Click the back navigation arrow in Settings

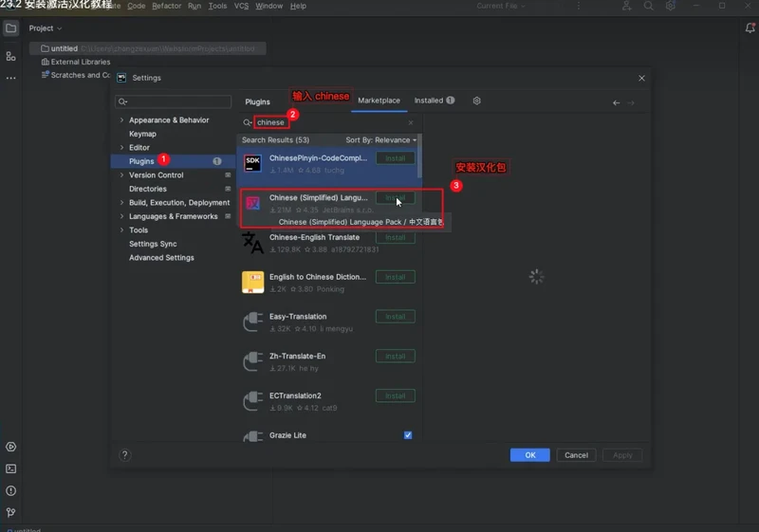pos(616,102)
